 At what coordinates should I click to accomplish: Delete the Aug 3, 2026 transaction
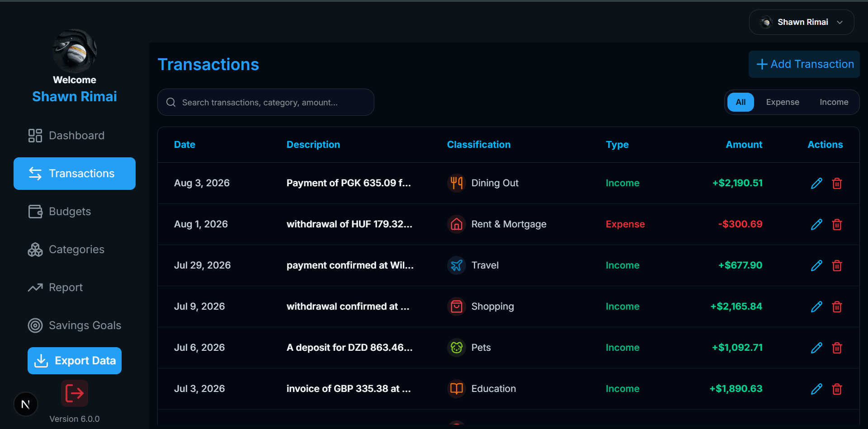837,183
